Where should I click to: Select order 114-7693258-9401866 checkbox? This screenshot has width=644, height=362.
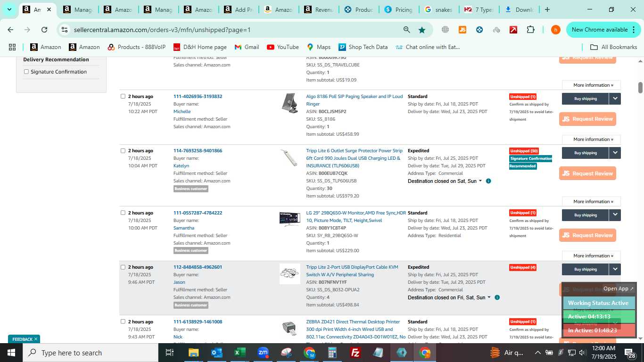[x=123, y=151]
